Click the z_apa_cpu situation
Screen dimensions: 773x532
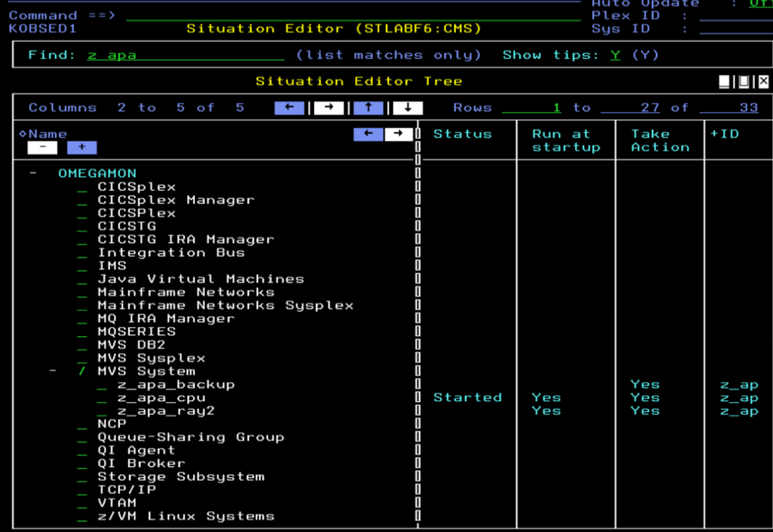click(x=162, y=398)
